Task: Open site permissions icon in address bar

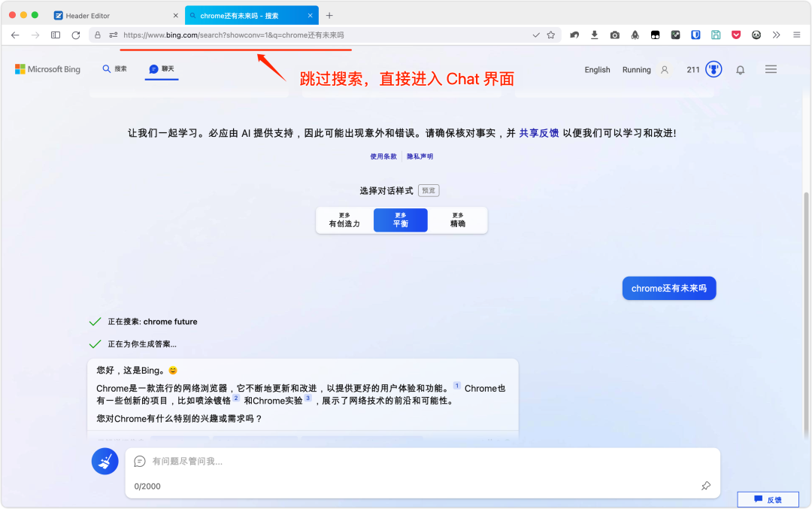Action: tap(113, 35)
